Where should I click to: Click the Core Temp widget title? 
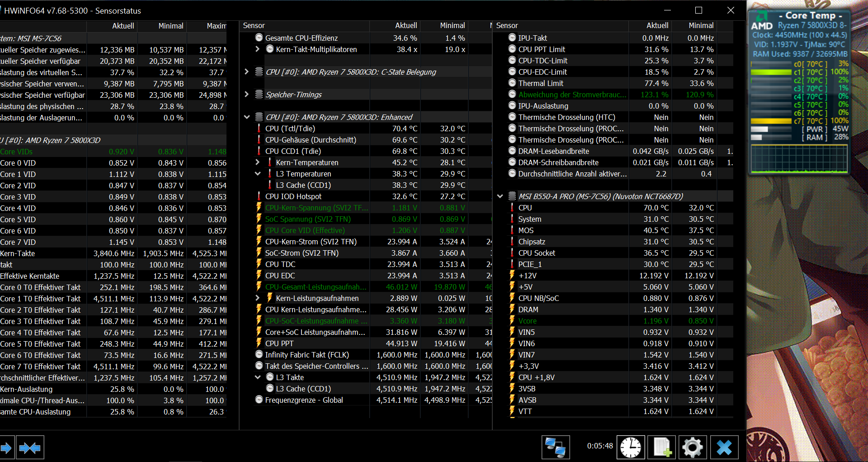pyautogui.click(x=810, y=15)
